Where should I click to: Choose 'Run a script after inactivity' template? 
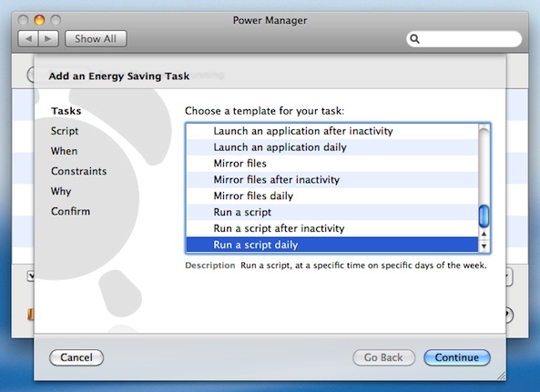[332, 228]
